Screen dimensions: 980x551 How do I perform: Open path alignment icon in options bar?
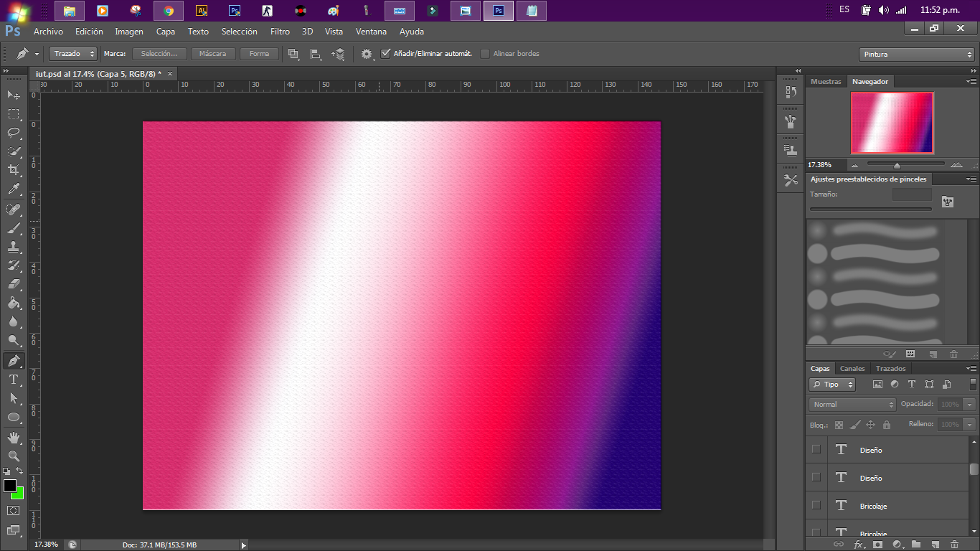tap(315, 54)
